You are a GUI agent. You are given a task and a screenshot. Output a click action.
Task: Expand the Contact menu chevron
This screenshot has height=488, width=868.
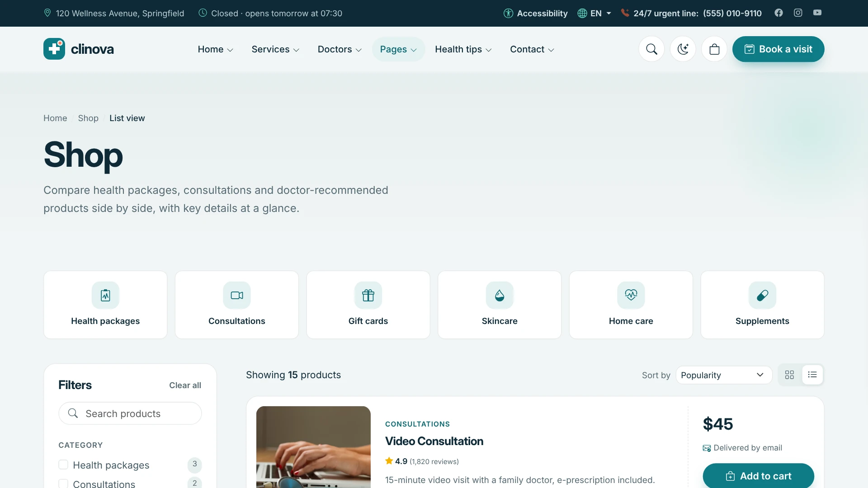tap(551, 50)
